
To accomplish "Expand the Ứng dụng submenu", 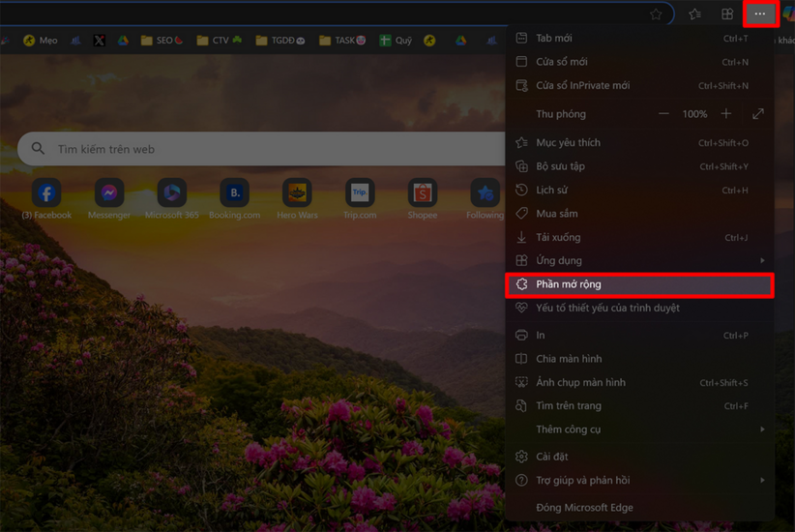I will [x=639, y=261].
